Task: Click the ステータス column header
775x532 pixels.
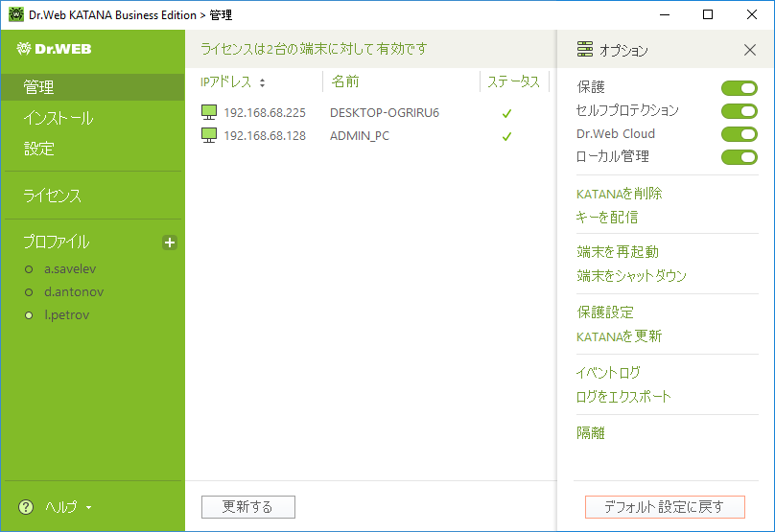Action: [x=513, y=81]
